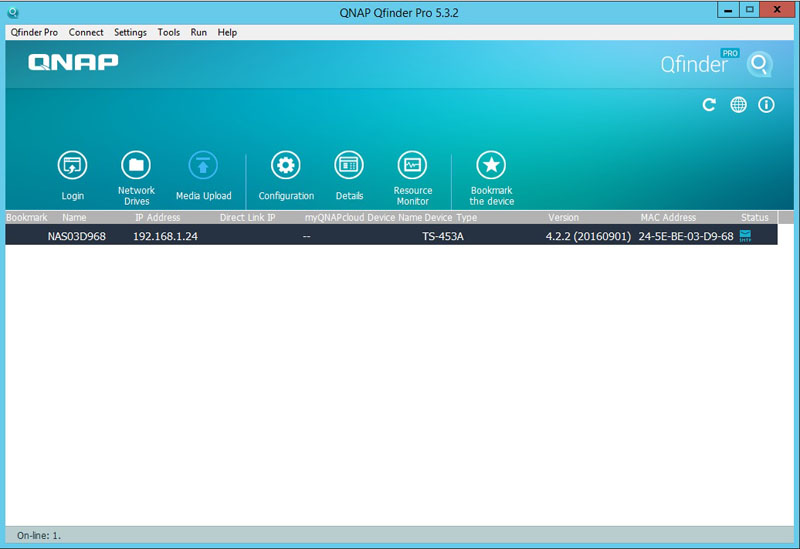The width and height of the screenshot is (800, 549).
Task: Open the Configuration gear icon
Action: [286, 166]
